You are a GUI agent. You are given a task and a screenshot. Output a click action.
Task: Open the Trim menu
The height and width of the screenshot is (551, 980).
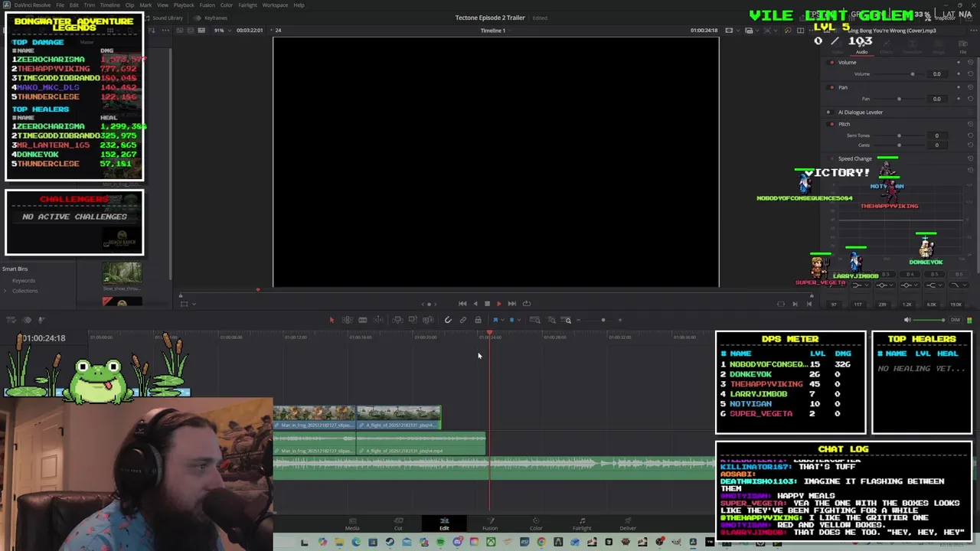point(90,5)
